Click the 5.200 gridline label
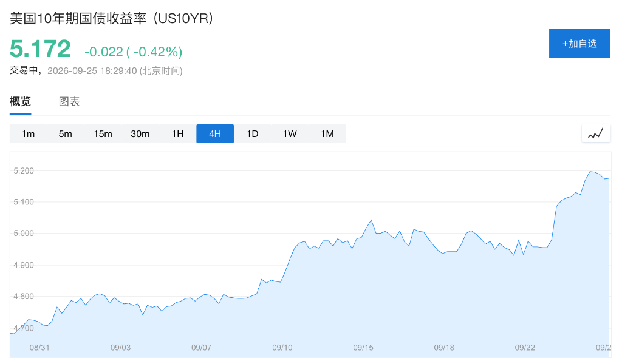The image size is (622, 364). [x=24, y=170]
